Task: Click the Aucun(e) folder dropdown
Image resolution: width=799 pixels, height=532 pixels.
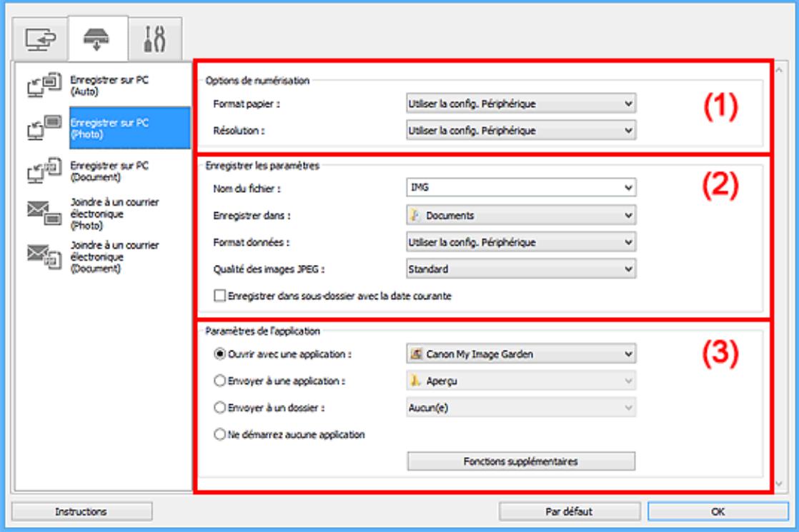Action: pyautogui.click(x=521, y=407)
